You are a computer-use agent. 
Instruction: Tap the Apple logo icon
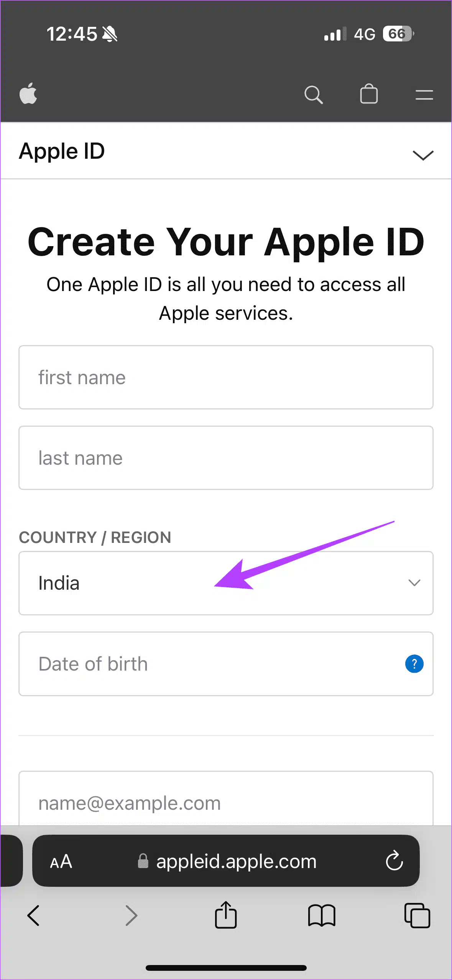coord(28,94)
